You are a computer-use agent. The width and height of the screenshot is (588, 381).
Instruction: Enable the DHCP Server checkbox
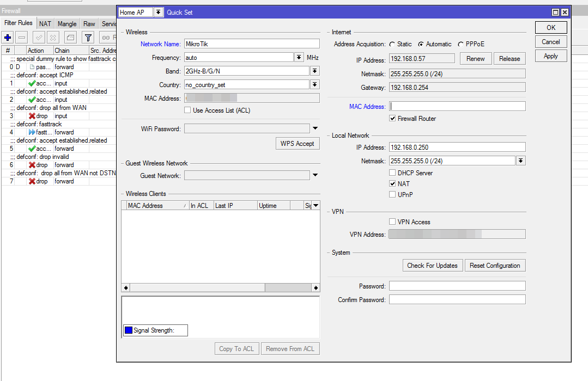392,173
